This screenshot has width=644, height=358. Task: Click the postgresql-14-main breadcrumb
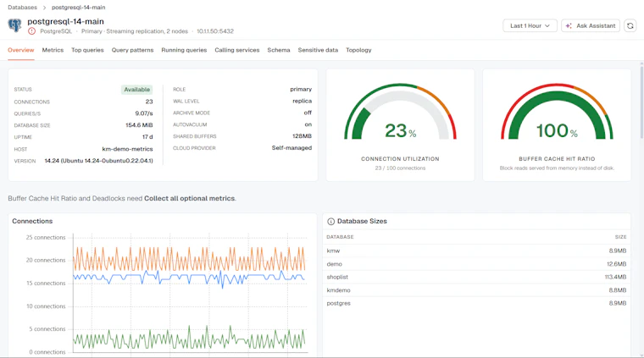79,8
